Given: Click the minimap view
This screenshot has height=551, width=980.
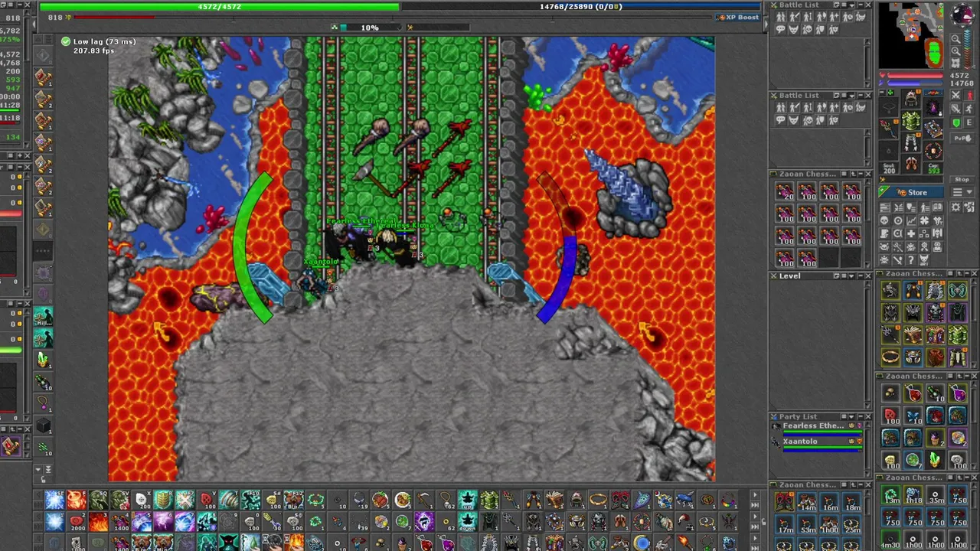Looking at the screenshot, I should click(x=911, y=35).
